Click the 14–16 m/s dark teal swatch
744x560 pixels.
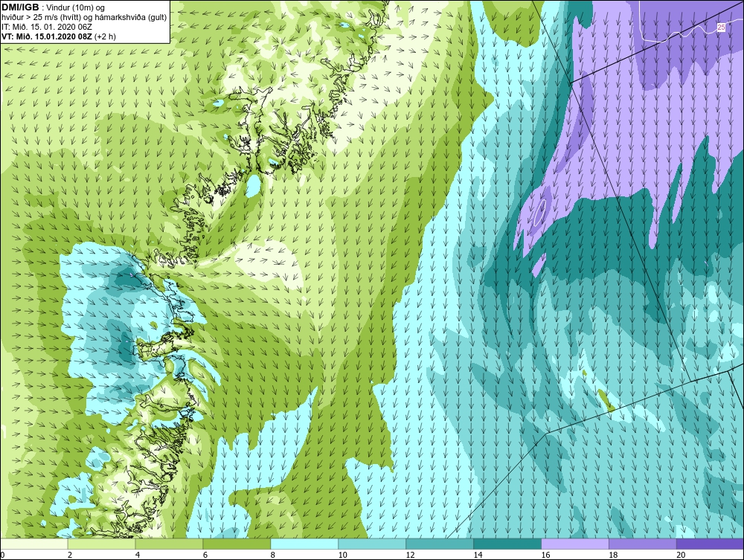coord(507,544)
